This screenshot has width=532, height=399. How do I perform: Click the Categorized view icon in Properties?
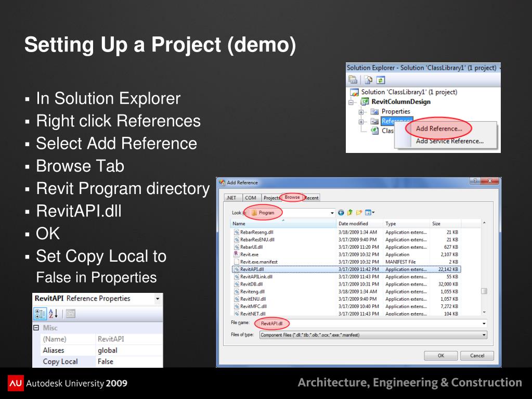pos(40,314)
